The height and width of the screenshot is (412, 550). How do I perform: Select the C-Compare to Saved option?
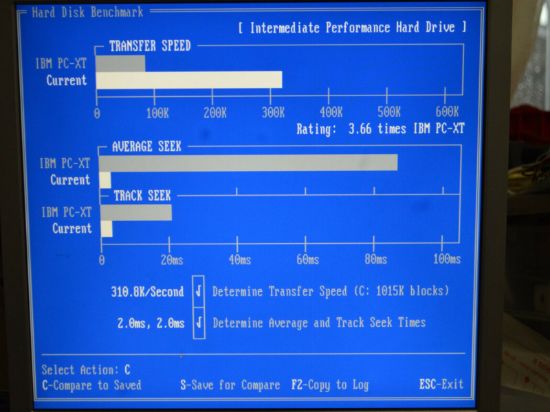92,385
